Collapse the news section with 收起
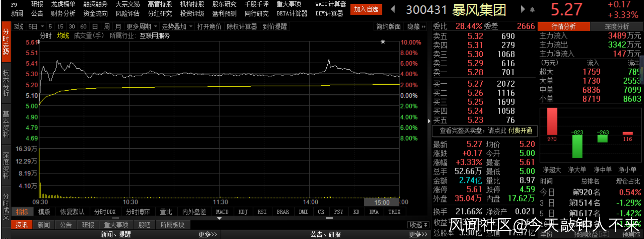 pos(418,225)
